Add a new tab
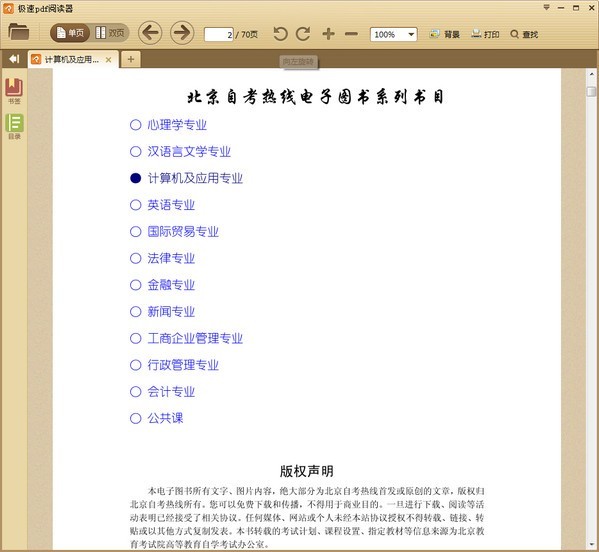The image size is (599, 552). [131, 59]
